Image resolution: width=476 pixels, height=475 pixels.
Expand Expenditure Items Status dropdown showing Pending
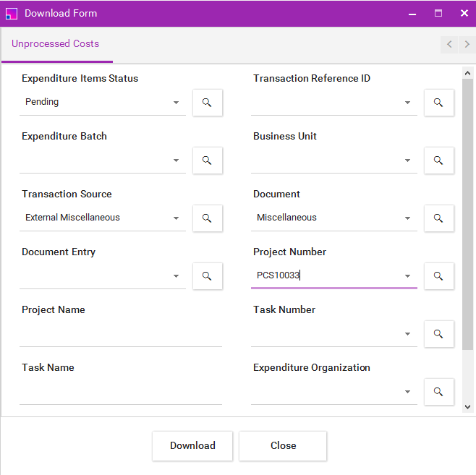click(x=176, y=103)
